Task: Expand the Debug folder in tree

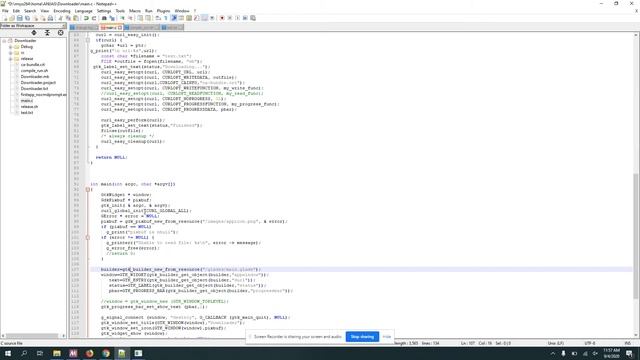Action: click(11, 47)
